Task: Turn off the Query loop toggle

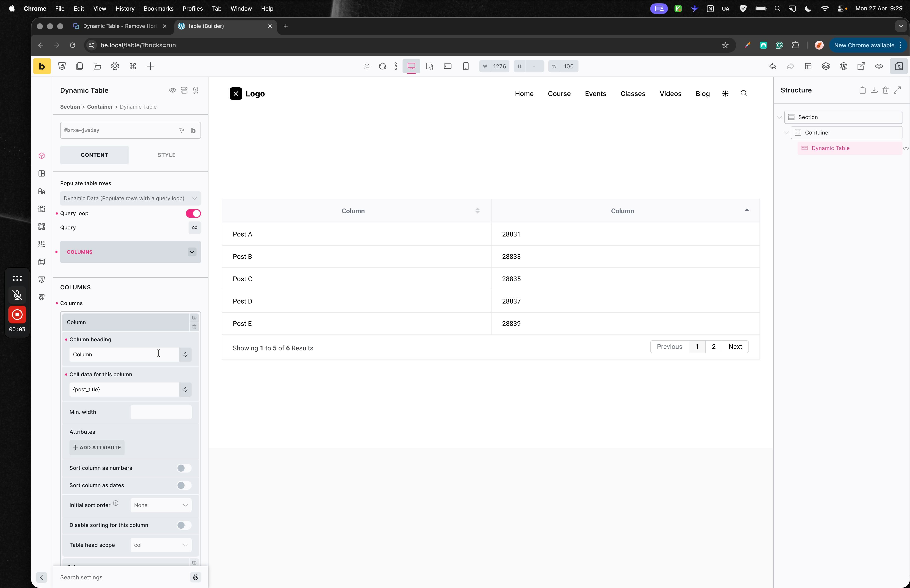Action: (x=193, y=213)
